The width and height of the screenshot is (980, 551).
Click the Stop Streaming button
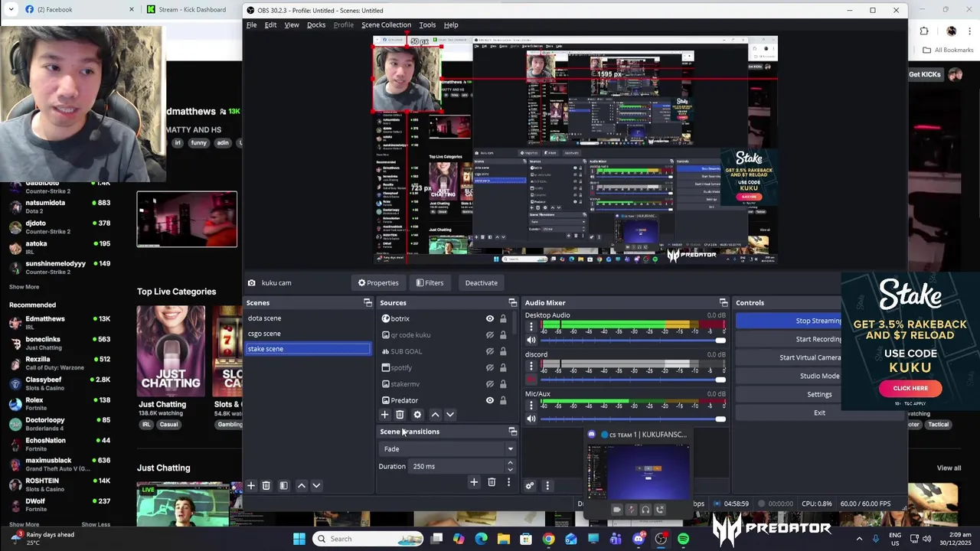[x=819, y=321]
